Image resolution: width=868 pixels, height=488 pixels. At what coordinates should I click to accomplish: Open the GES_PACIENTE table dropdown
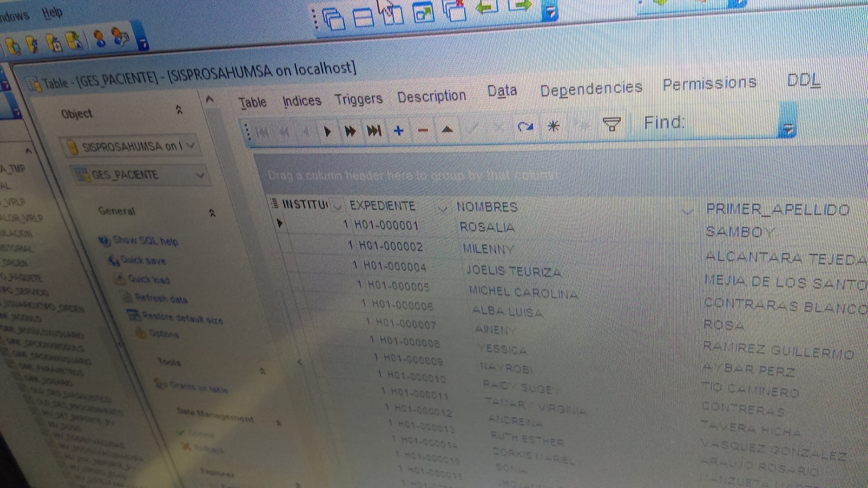[x=200, y=175]
